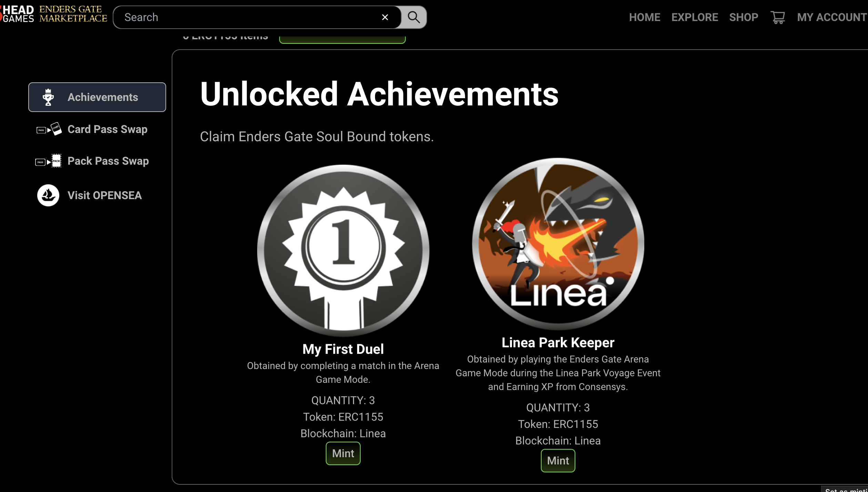Viewport: 868px width, 492px height.
Task: Click the My First Duel badge image
Action: point(343,250)
